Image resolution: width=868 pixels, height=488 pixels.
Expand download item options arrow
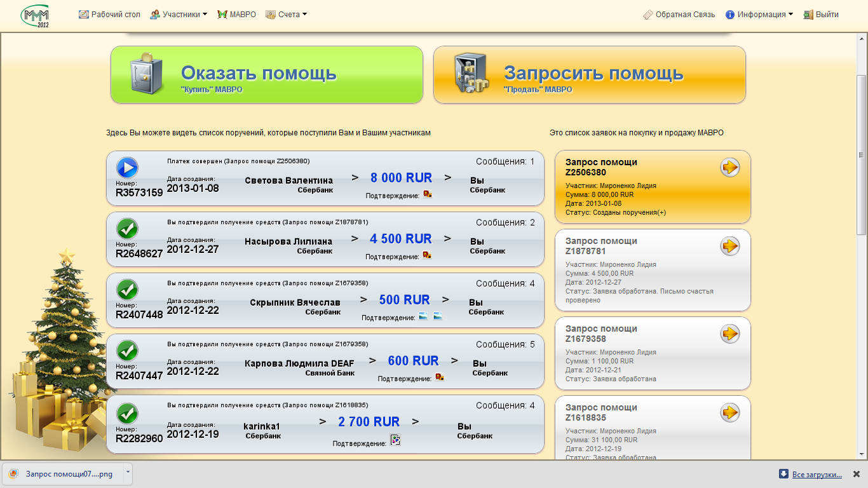128,473
